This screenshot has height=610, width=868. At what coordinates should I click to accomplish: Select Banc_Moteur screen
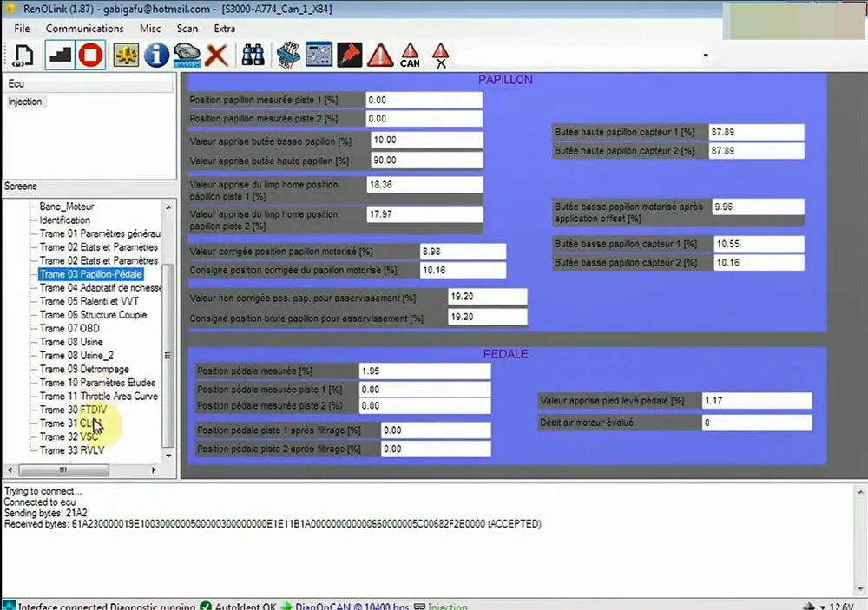tap(67, 207)
